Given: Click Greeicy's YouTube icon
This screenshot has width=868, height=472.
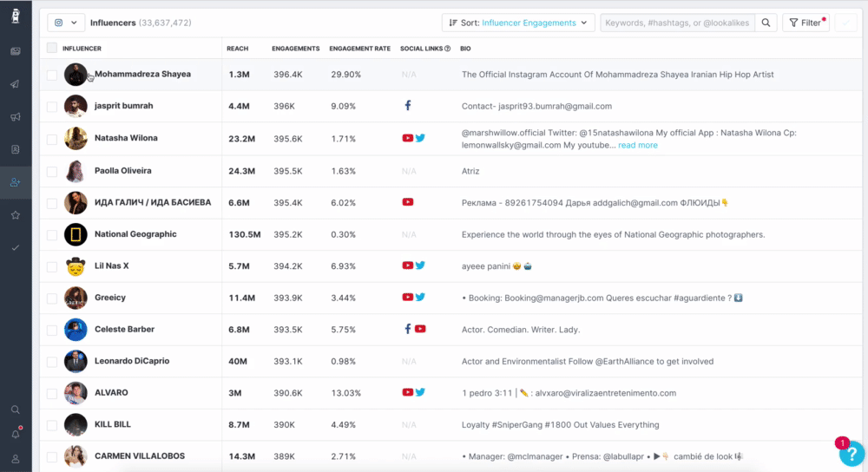Looking at the screenshot, I should pyautogui.click(x=407, y=297).
